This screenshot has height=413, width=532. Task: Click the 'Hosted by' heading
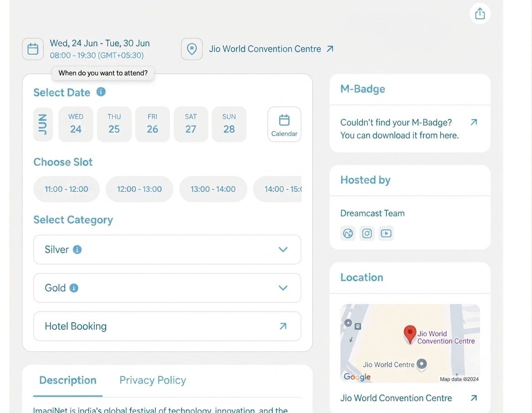point(365,180)
